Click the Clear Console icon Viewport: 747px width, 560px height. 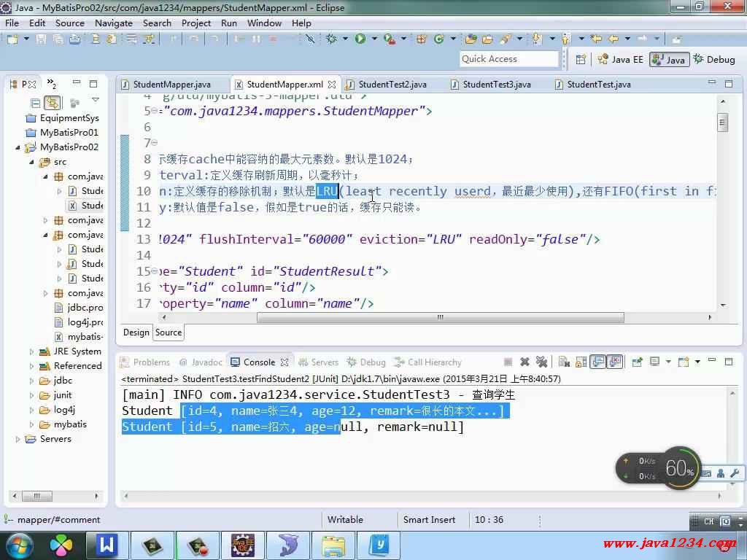coord(564,362)
